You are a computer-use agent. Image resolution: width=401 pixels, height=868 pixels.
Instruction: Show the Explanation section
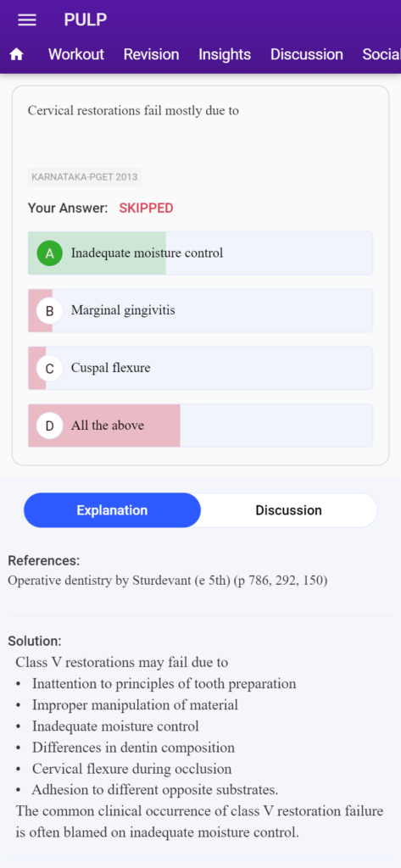pos(113,510)
